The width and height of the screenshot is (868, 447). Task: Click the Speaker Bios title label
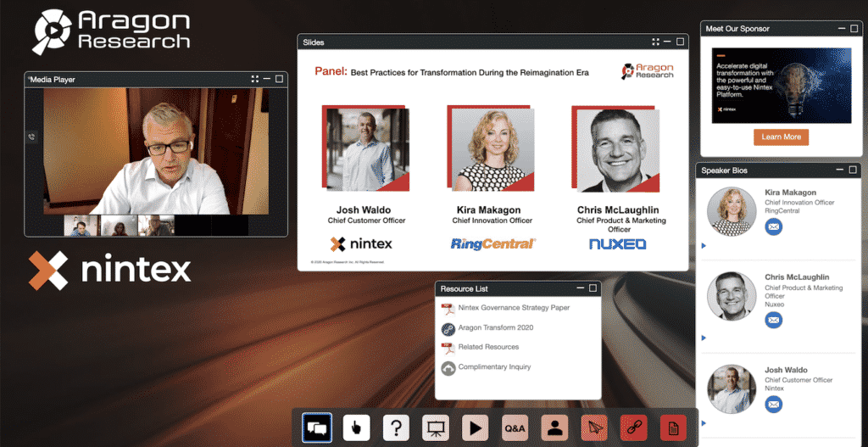click(x=724, y=170)
